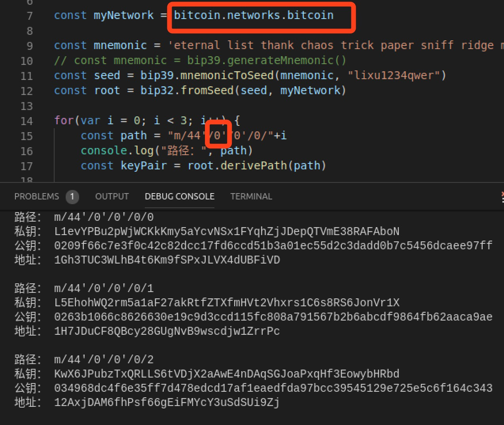Click the "m/44'/0'/0'/0/" path string
504x425 pixels.
pos(220,135)
